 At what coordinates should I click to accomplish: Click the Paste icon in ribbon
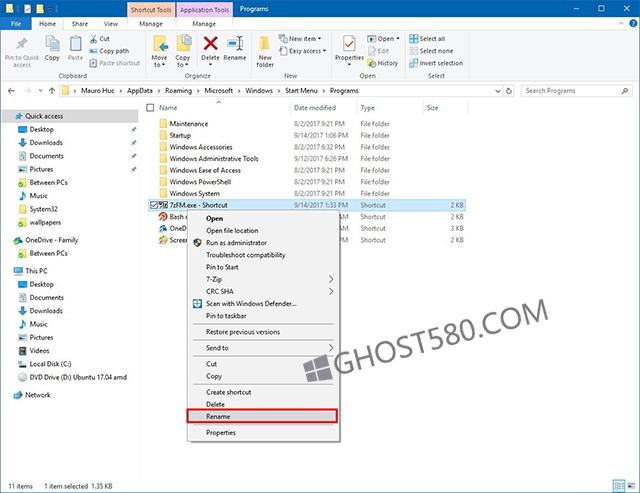[76, 43]
